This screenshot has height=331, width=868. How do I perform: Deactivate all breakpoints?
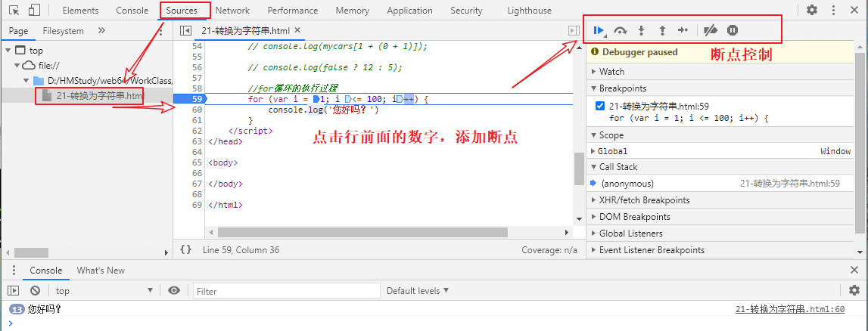click(x=711, y=30)
